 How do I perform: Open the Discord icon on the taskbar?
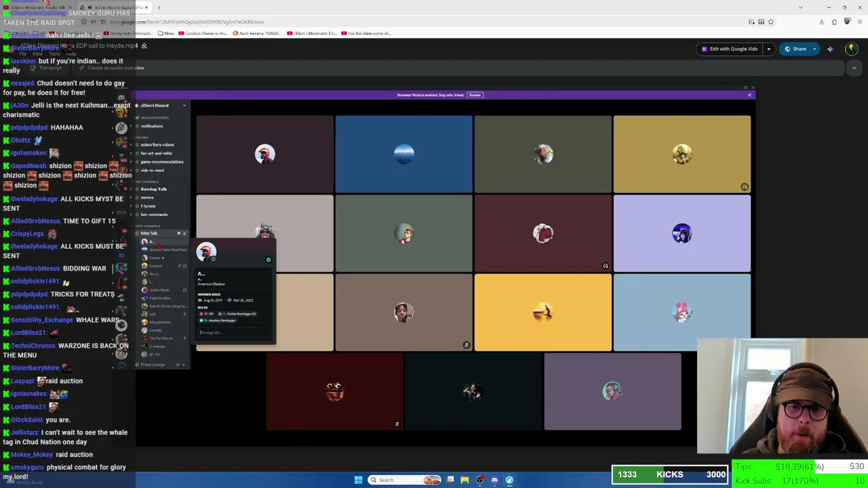coord(494,480)
